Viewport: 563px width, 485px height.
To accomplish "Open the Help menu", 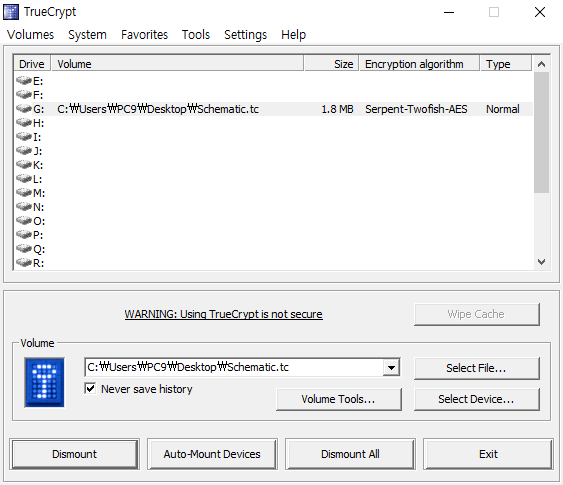I will (293, 35).
